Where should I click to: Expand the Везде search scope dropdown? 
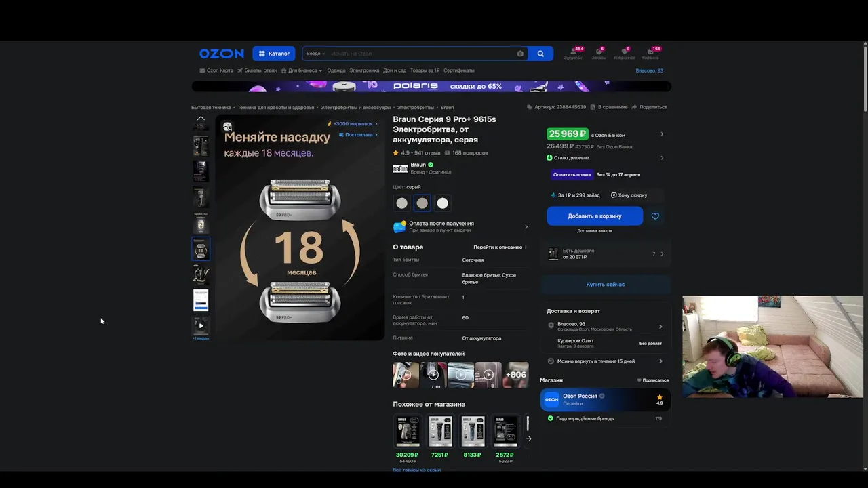[x=315, y=54]
